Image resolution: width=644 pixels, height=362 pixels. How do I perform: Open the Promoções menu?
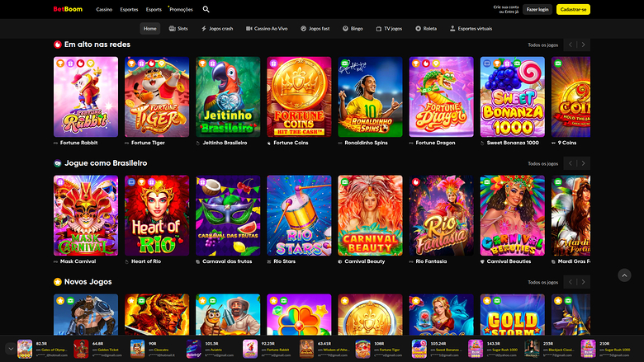[181, 9]
